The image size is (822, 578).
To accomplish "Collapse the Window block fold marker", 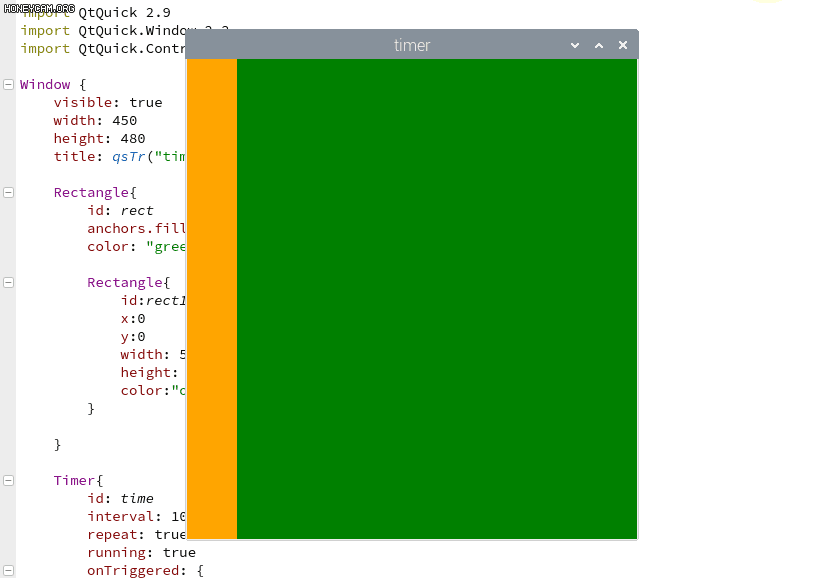I will click(x=8, y=85).
